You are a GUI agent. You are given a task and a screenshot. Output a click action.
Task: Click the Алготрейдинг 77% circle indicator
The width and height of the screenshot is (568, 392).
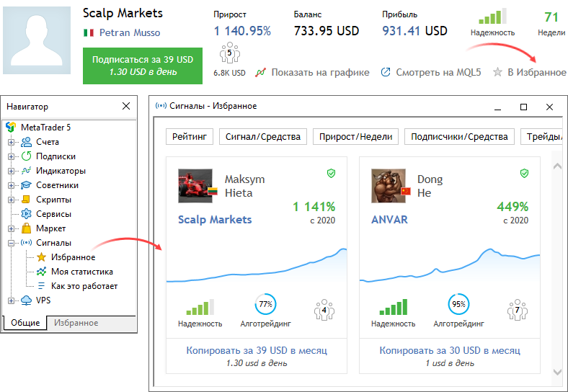[x=265, y=304]
